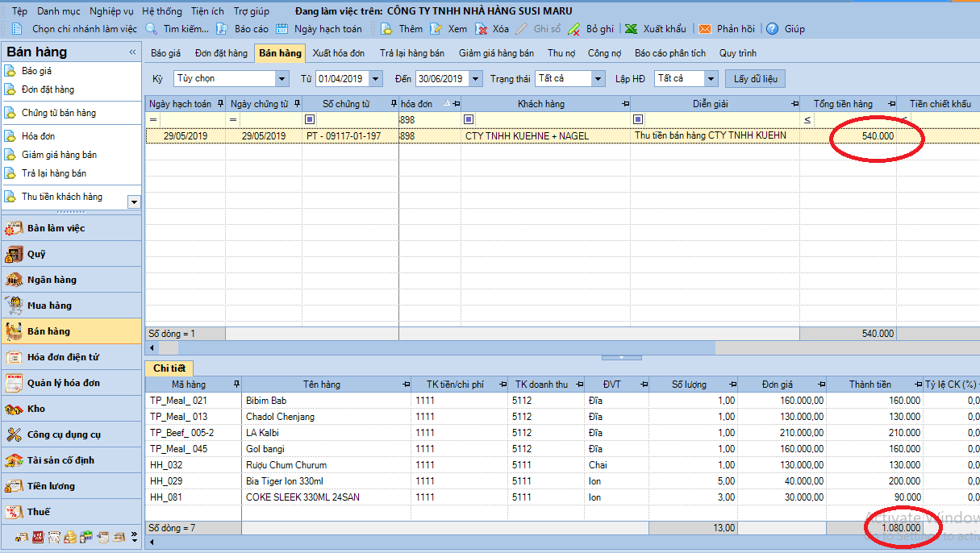980x553 pixels.
Task: Open the Hóa đơn điện tử module
Action: click(x=71, y=357)
